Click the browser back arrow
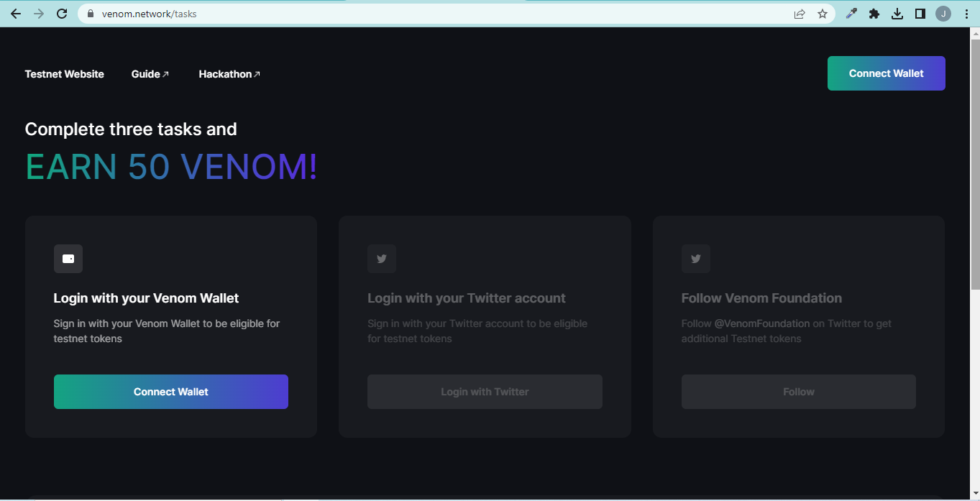 (16, 14)
